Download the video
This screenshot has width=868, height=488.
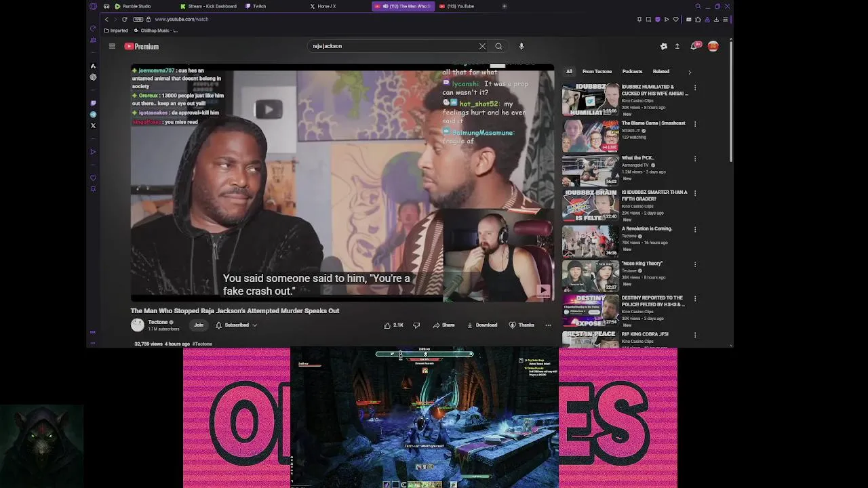coord(482,325)
